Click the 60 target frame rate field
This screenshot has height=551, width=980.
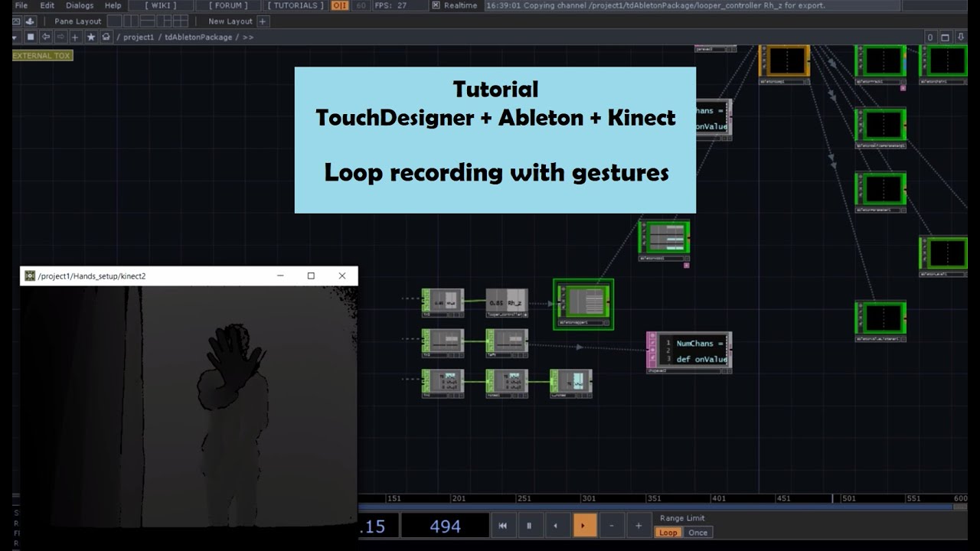(x=361, y=5)
